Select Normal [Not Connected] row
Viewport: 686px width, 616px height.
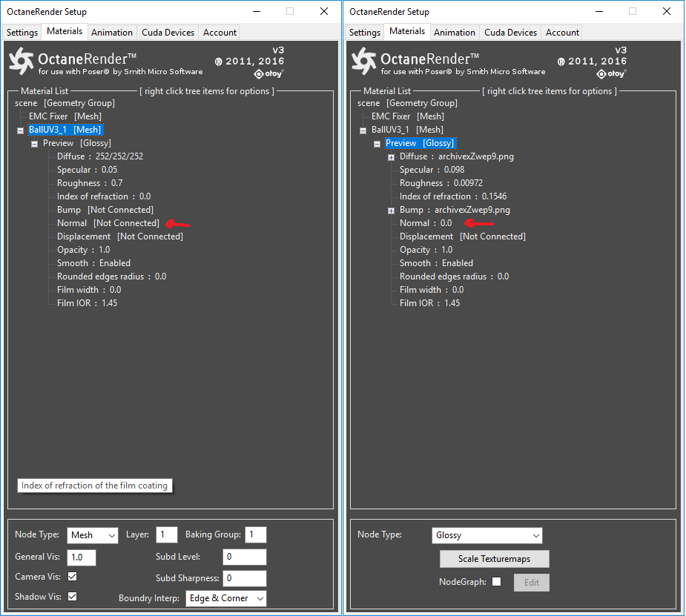(x=108, y=223)
